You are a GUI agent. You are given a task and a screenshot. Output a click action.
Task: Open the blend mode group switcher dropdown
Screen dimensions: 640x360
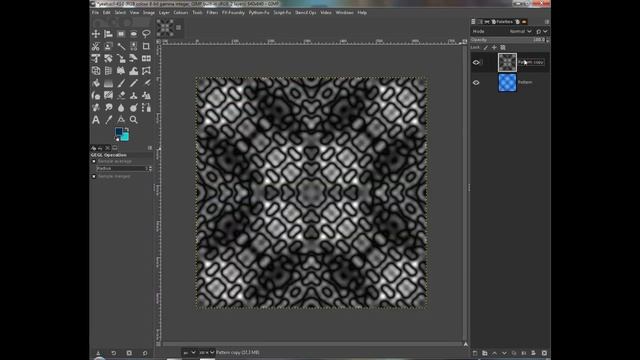[542, 31]
